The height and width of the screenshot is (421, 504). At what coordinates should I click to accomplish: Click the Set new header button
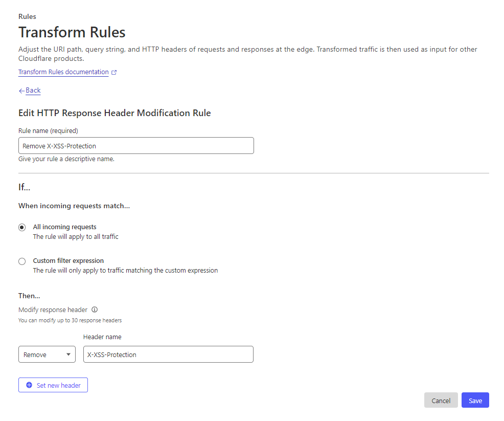click(53, 385)
